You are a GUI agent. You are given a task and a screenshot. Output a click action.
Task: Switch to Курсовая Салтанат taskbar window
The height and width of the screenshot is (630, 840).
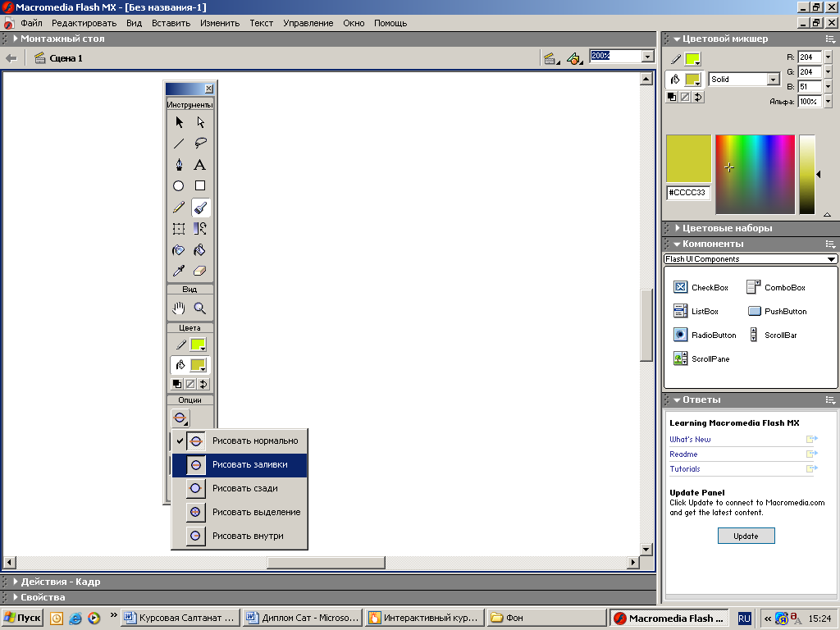[180, 618]
